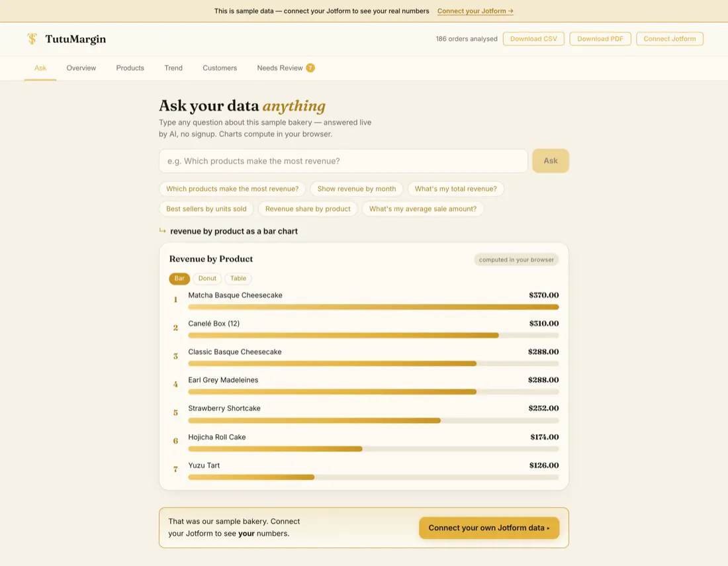Click the Yuzu Tart revenue bar
Image resolution: width=728 pixels, height=566 pixels.
(x=251, y=477)
